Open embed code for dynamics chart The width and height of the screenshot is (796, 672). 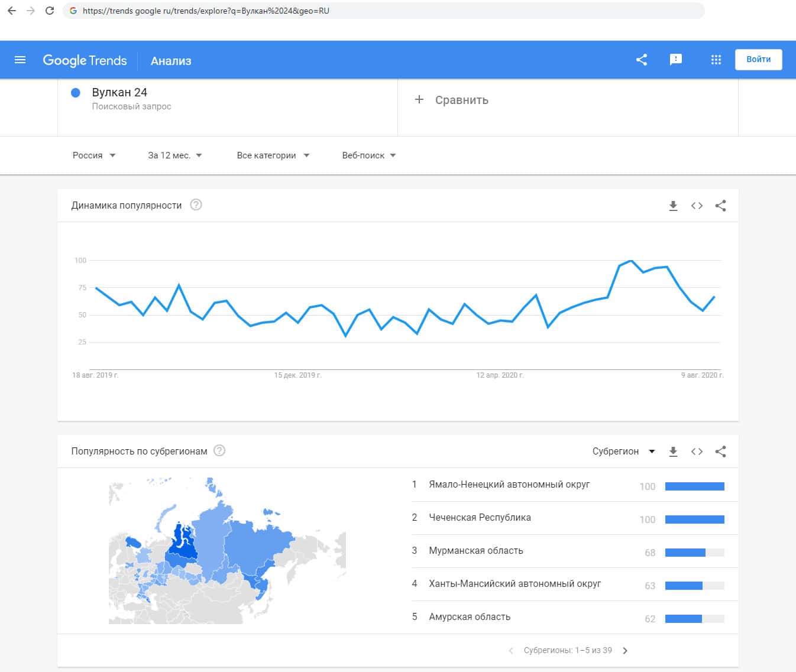pyautogui.click(x=697, y=206)
